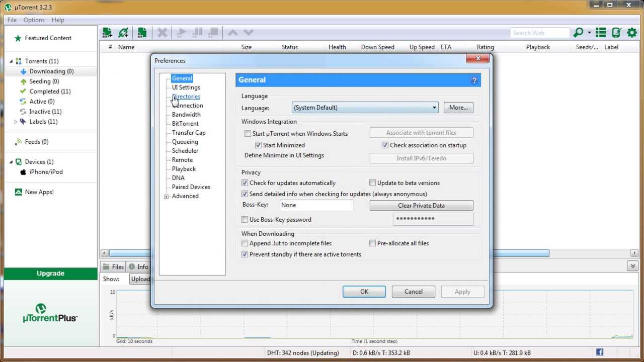This screenshot has width=644, height=362.
Task: Click the torrent list horizontal scrollbar thumb
Action: tap(329, 253)
